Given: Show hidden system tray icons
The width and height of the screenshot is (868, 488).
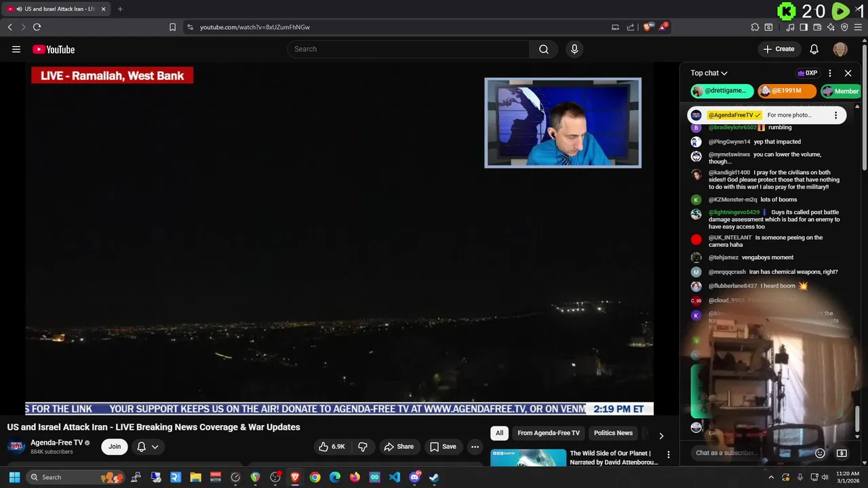Looking at the screenshot, I should pyautogui.click(x=771, y=477).
